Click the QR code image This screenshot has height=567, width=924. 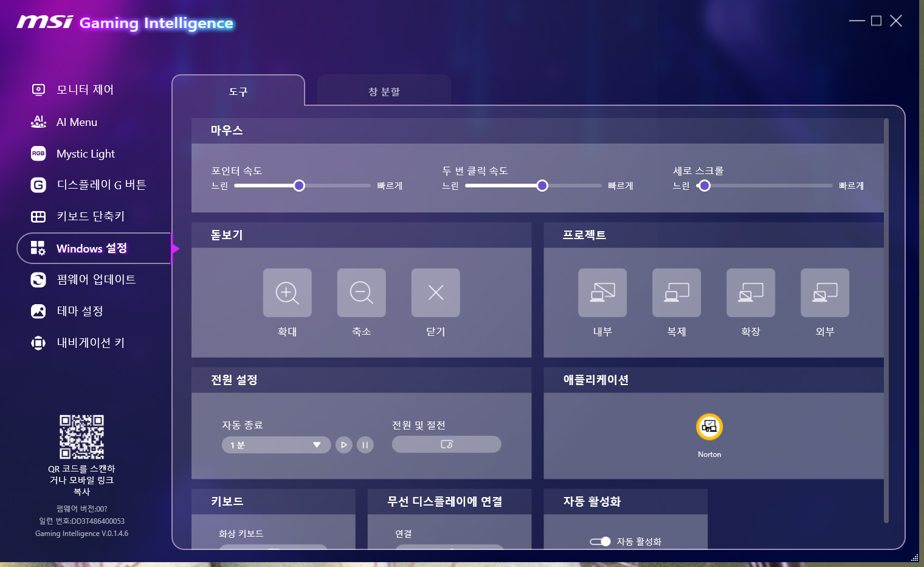pyautogui.click(x=81, y=437)
